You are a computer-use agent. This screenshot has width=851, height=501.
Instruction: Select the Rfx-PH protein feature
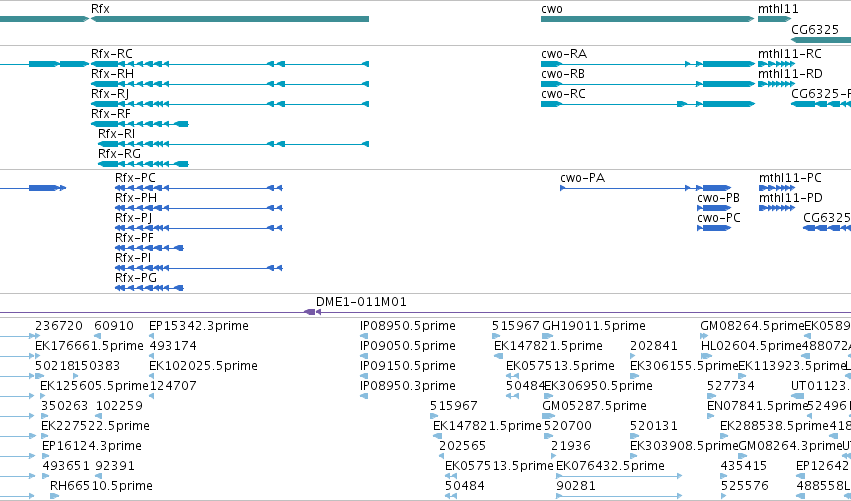(199, 208)
